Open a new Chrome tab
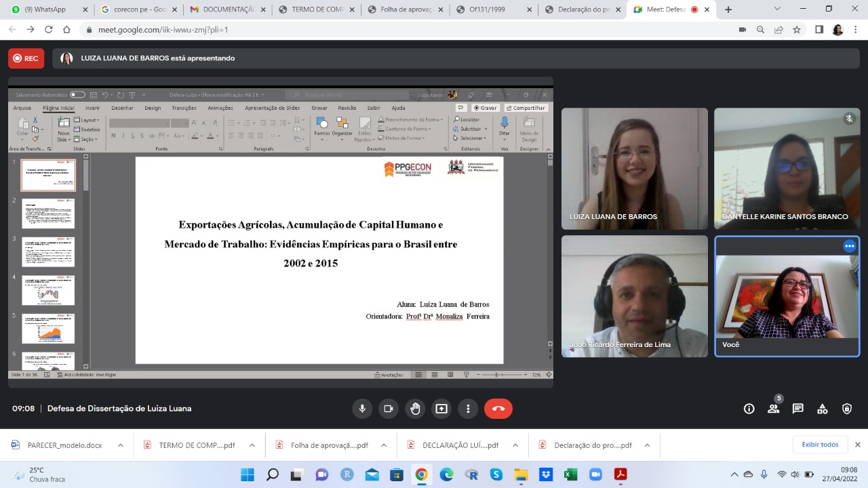Screen dimensions: 868x488 click(x=728, y=9)
